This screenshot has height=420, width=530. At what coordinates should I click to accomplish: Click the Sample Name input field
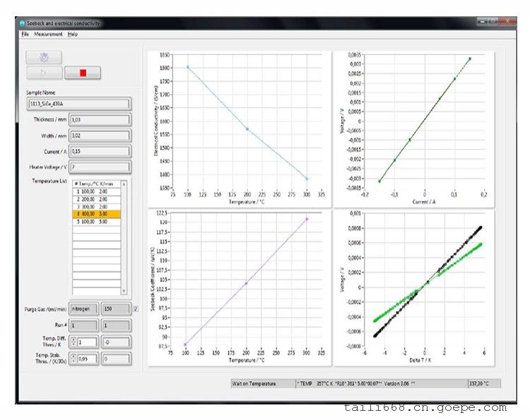78,104
